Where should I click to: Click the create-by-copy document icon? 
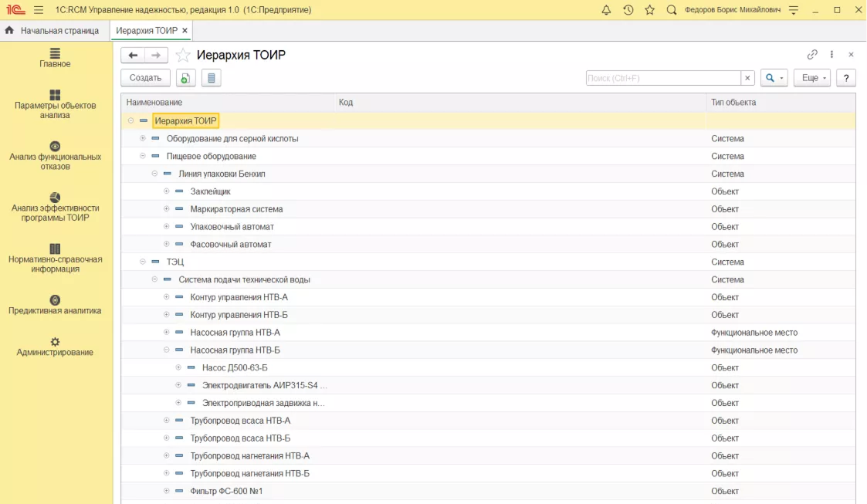185,78
